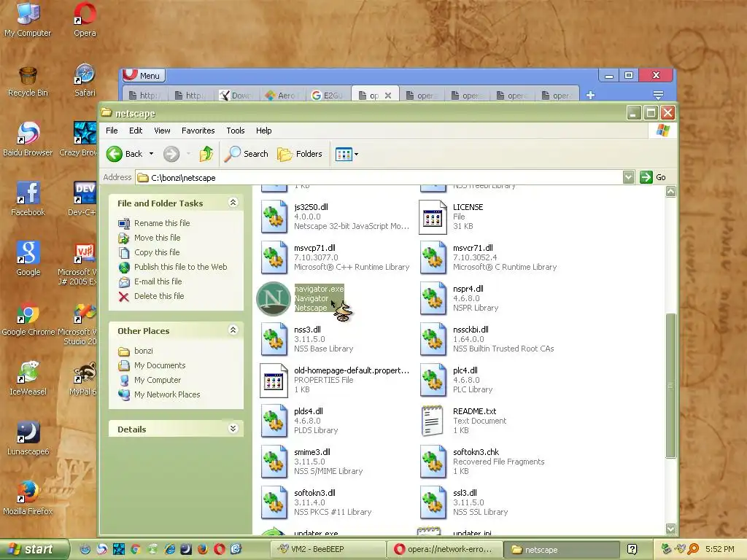Screen dimensions: 747x560
Task: Open the Back history dropdown arrow
Action: [152, 154]
